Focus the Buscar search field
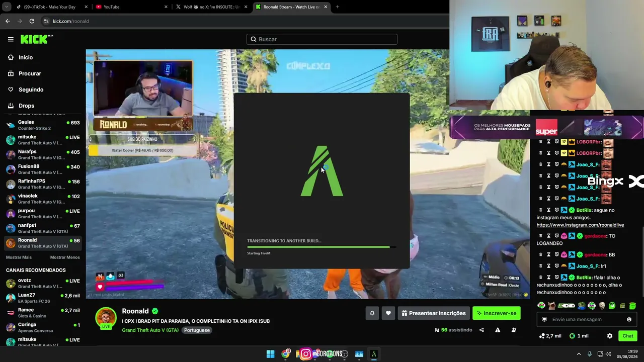The height and width of the screenshot is (362, 644). coord(322,39)
